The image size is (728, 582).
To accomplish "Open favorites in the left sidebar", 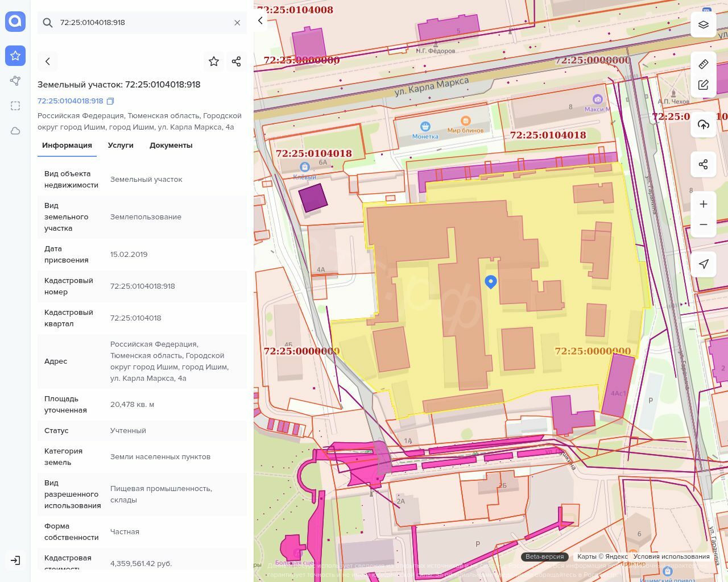I will 15,56.
